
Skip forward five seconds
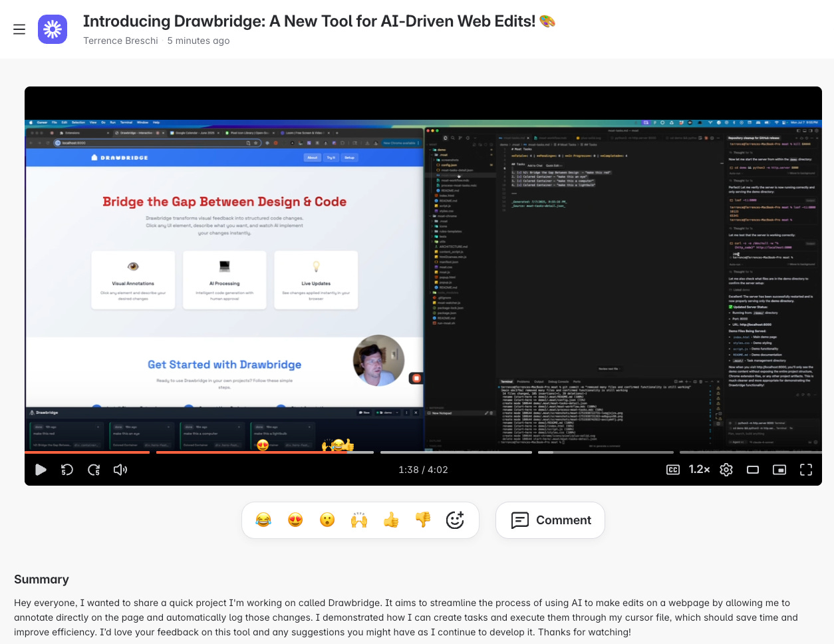click(94, 470)
